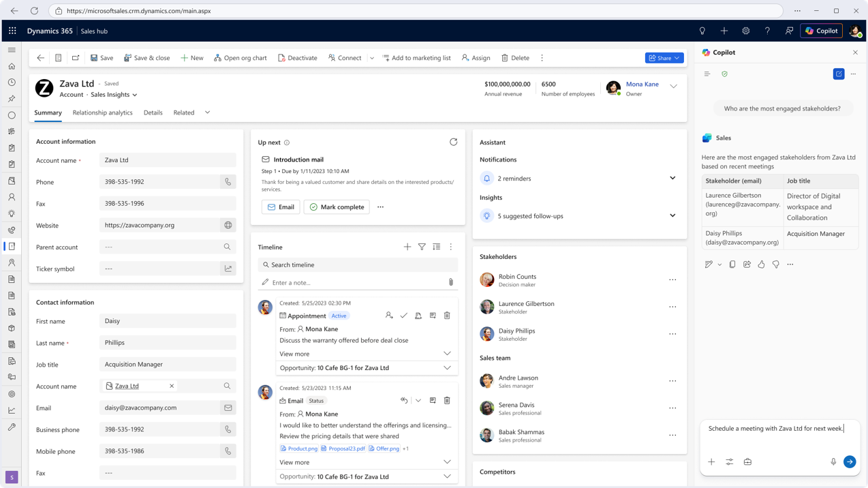Click Save & close command
Viewport: 868px width, 488px height.
point(146,58)
